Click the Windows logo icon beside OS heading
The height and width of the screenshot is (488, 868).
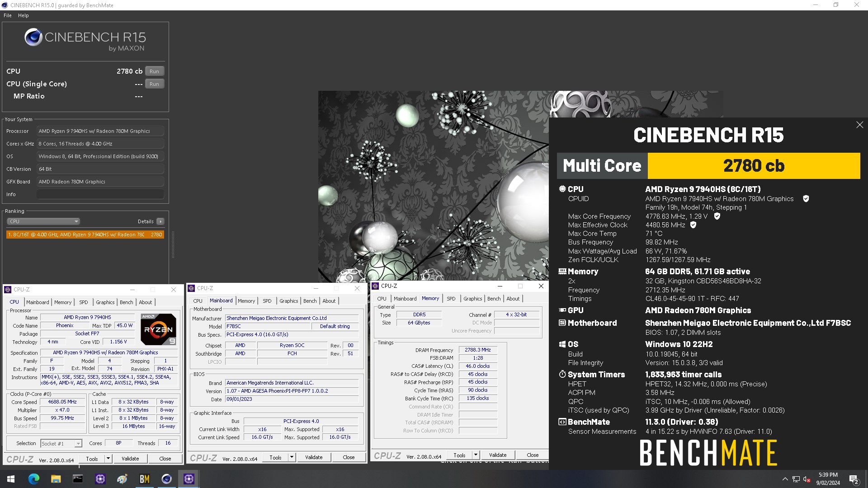point(562,344)
